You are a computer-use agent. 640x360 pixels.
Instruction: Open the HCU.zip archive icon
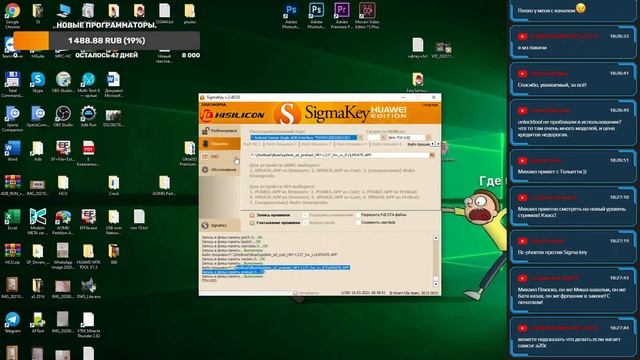click(x=12, y=254)
